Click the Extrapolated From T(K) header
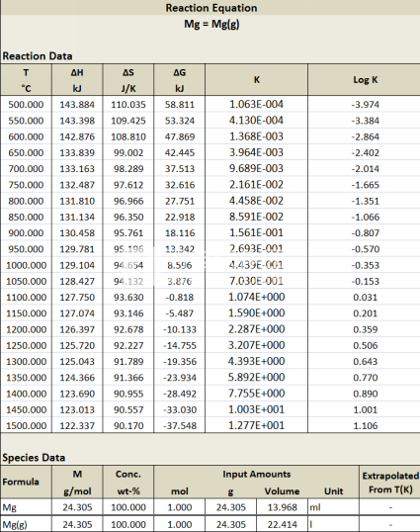The height and width of the screenshot is (532, 420). [389, 483]
